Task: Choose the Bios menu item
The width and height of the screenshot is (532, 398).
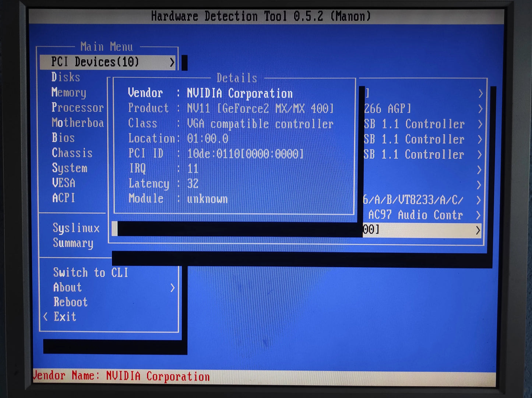Action: (63, 138)
